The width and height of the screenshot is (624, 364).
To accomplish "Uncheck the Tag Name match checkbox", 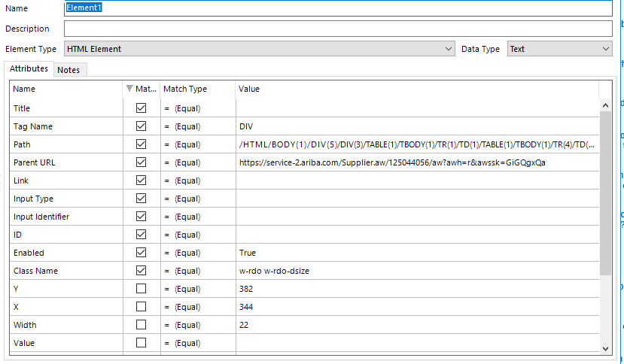I will point(141,126).
